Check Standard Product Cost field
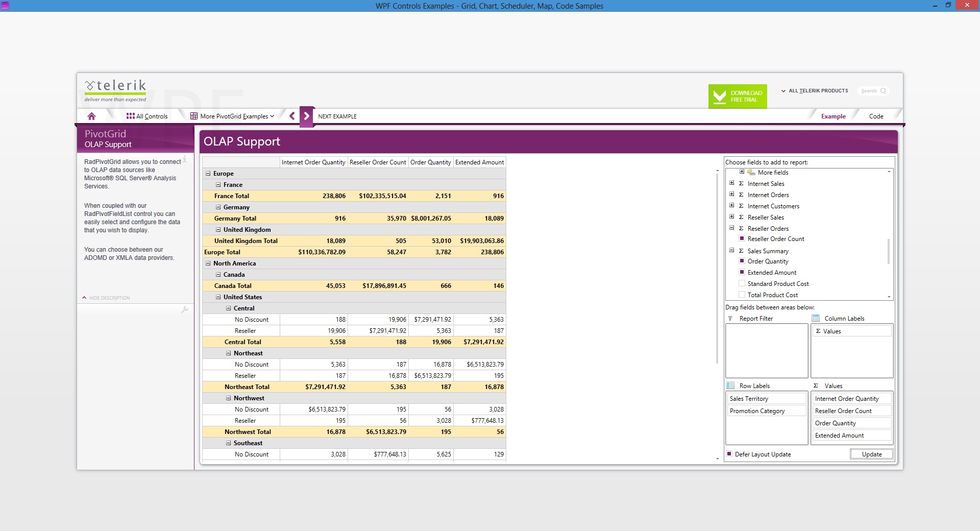 (742, 283)
